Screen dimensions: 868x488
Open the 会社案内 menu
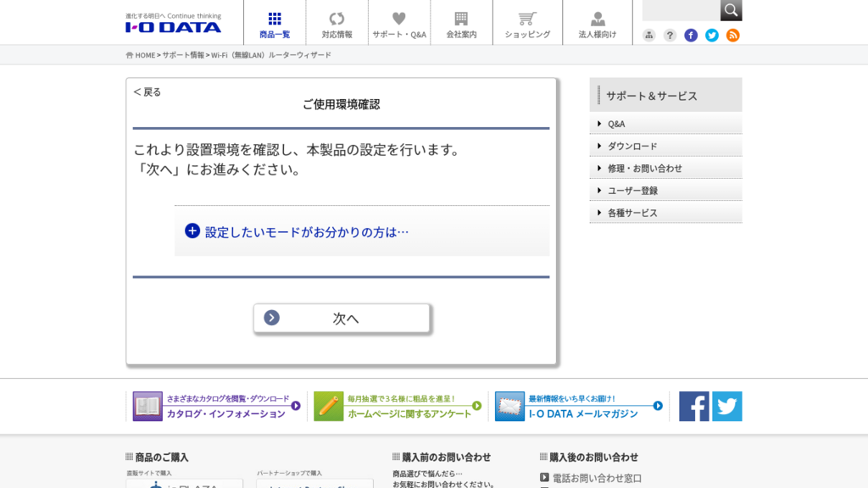461,23
